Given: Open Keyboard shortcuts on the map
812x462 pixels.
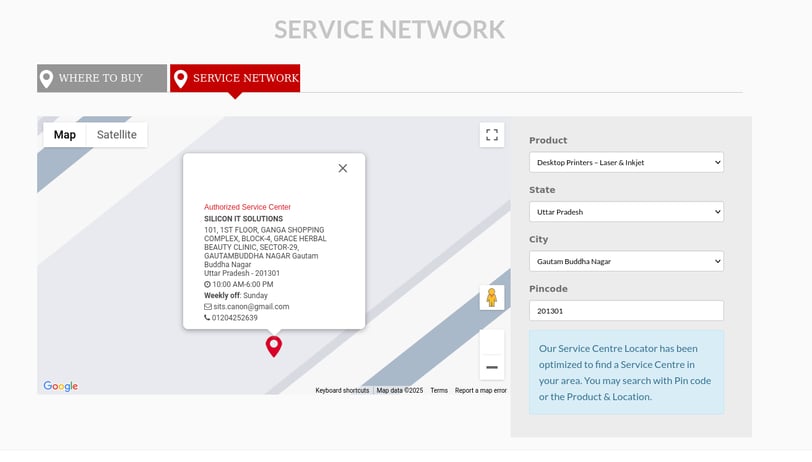Looking at the screenshot, I should pyautogui.click(x=342, y=391).
